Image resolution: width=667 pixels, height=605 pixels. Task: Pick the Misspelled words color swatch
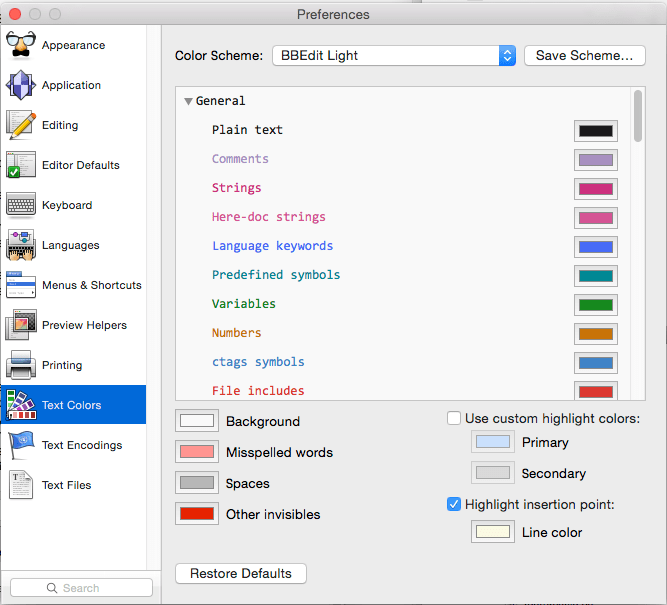(x=196, y=452)
